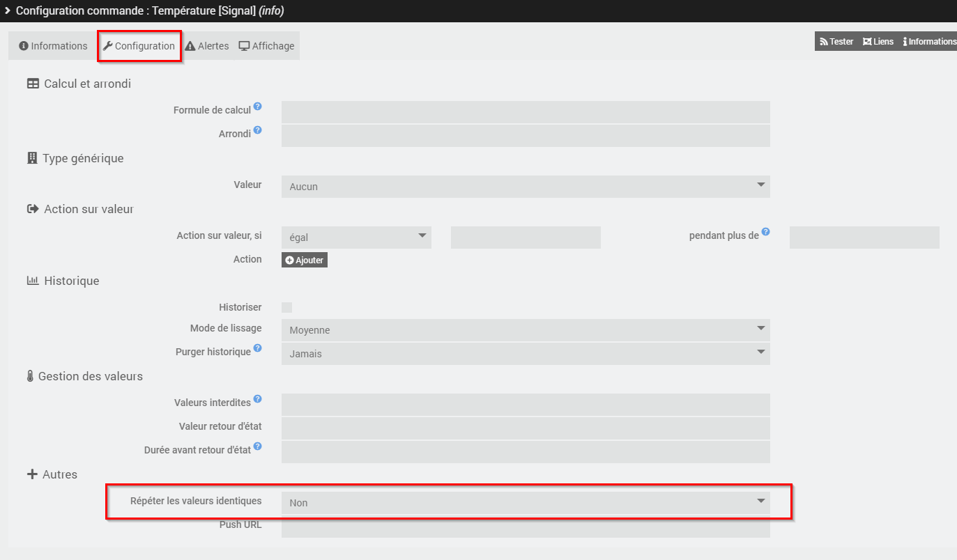Go to the Affichage tab
Image resolution: width=957 pixels, height=560 pixels.
click(267, 46)
